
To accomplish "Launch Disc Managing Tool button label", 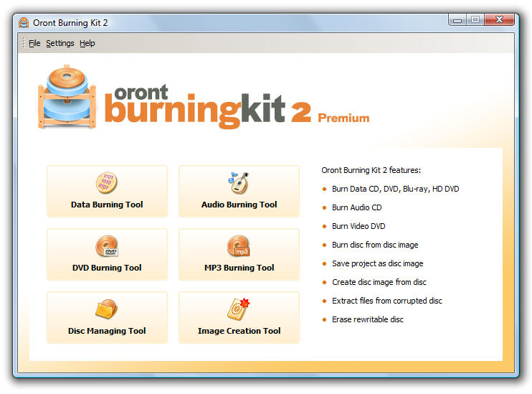I will [107, 331].
